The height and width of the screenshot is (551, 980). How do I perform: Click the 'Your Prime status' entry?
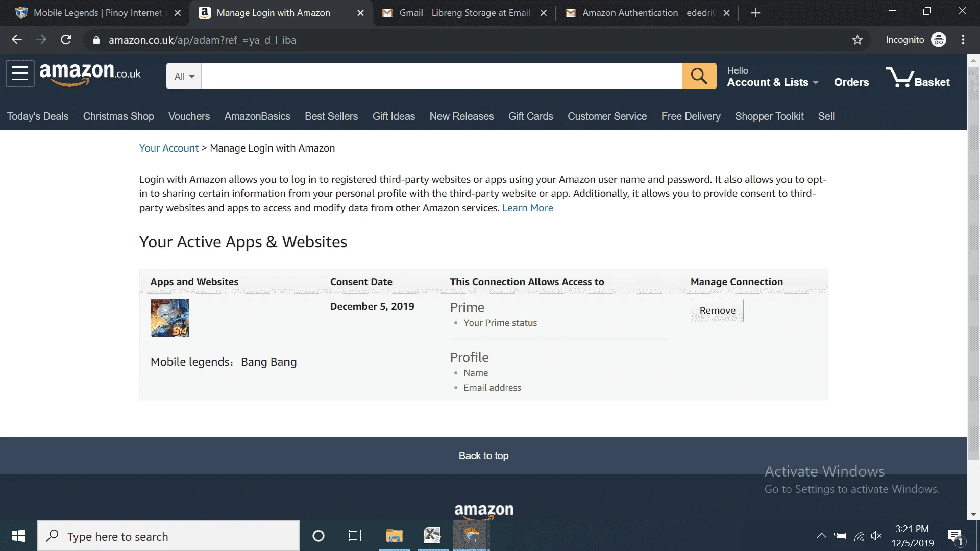pos(500,323)
